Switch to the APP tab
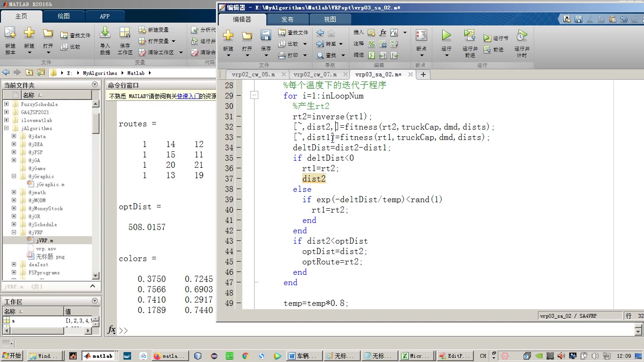 pyautogui.click(x=105, y=16)
